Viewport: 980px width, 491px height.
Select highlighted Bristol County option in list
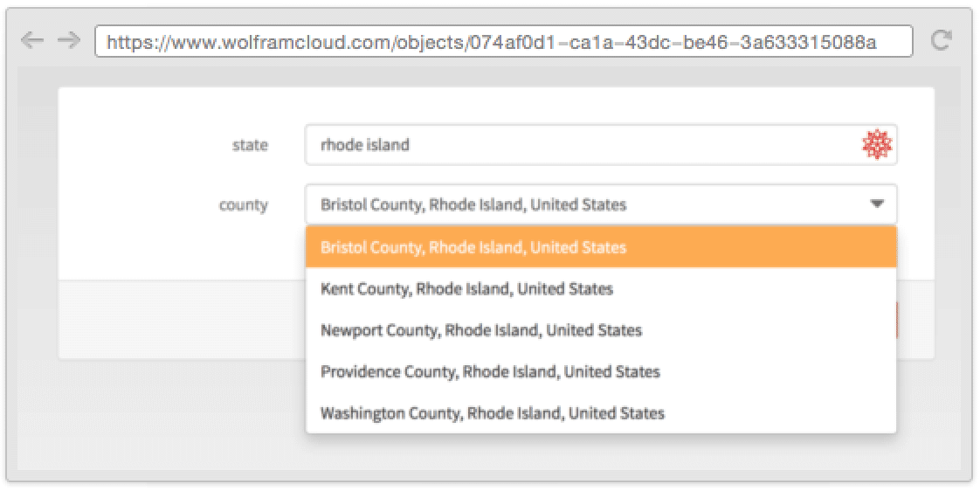point(601,246)
